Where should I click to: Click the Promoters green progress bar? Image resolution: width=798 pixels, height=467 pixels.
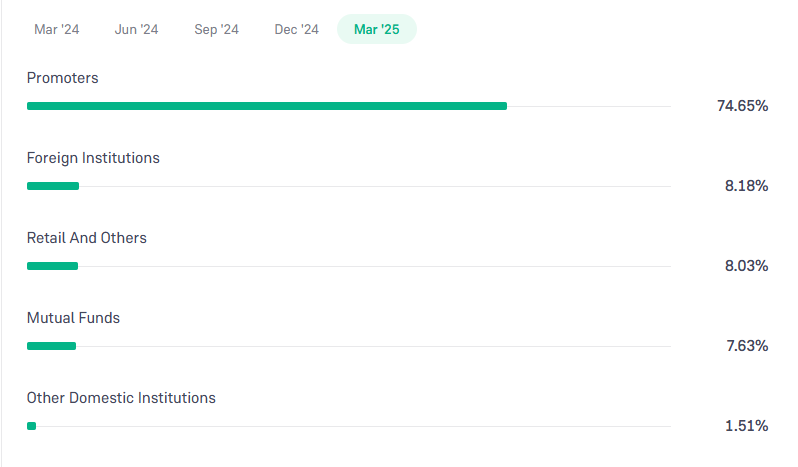coord(267,106)
